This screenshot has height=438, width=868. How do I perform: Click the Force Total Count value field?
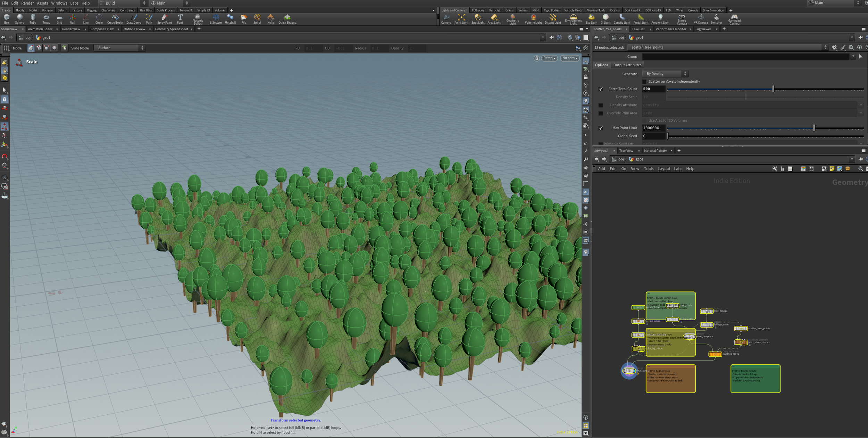tap(653, 89)
